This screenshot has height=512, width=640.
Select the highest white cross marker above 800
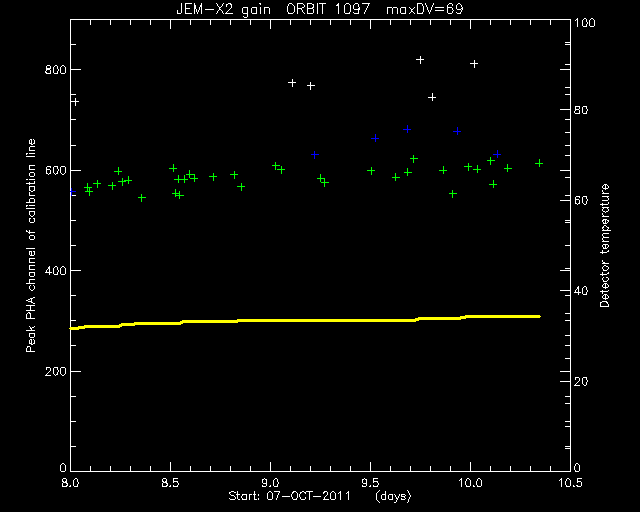420,60
